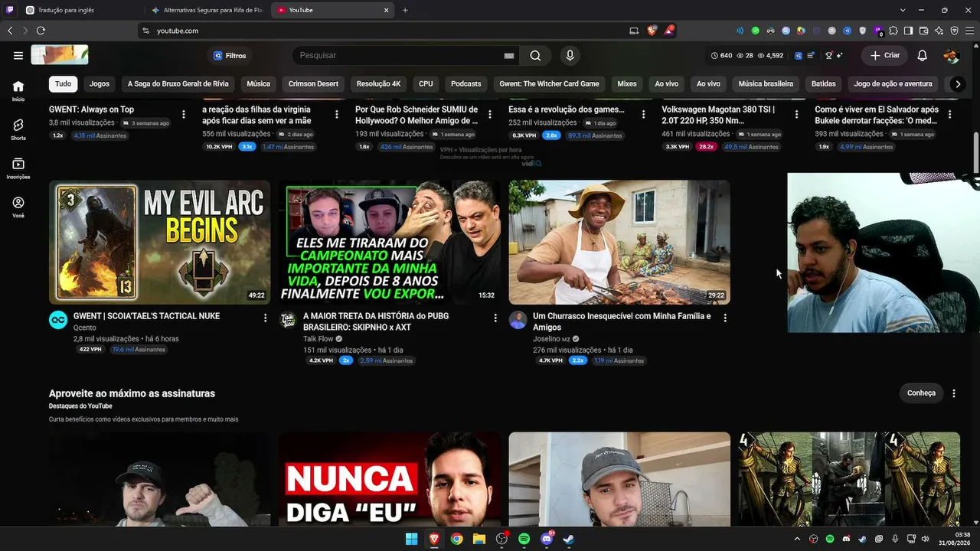The width and height of the screenshot is (980, 551).
Task: Click the YouTube search magnifier button
Action: pyautogui.click(x=535, y=55)
